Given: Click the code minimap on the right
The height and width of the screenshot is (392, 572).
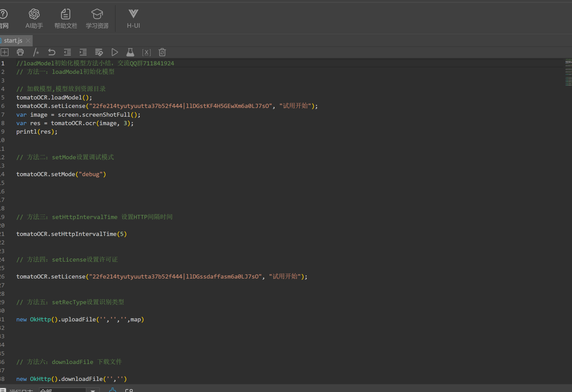Looking at the screenshot, I should (568, 72).
